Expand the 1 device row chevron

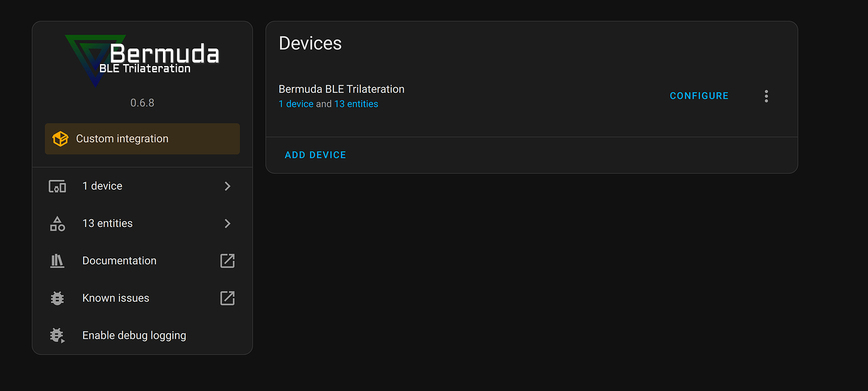click(227, 186)
